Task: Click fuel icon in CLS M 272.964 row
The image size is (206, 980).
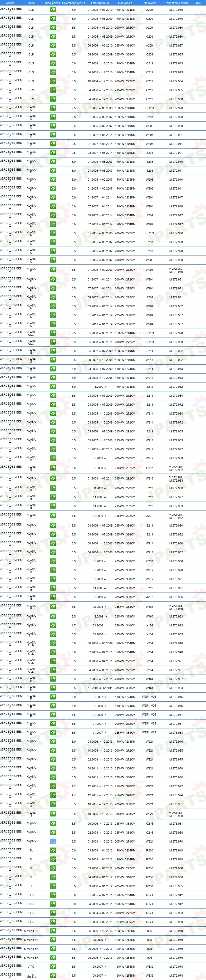Action: (x=53, y=81)
